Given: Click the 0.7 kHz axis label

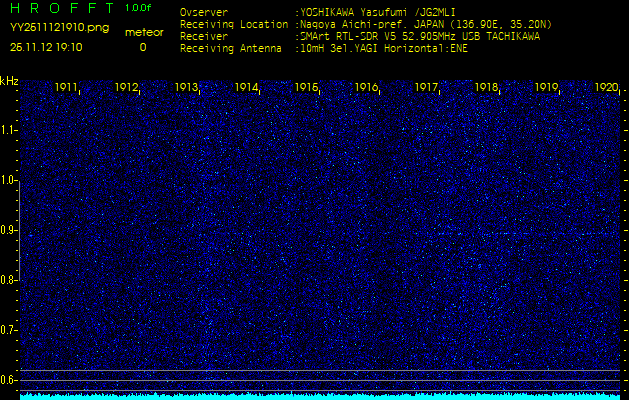Looking at the screenshot, I should [8, 330].
